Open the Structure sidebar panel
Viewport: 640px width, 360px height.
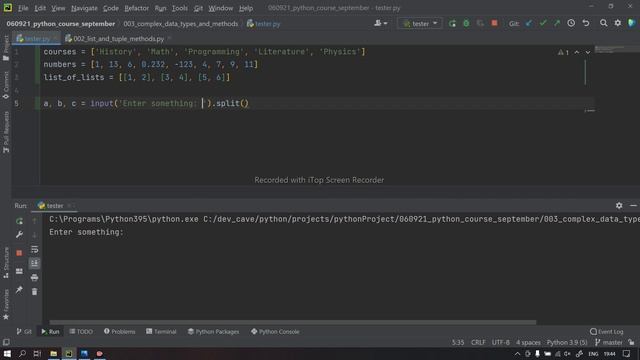(x=6, y=263)
